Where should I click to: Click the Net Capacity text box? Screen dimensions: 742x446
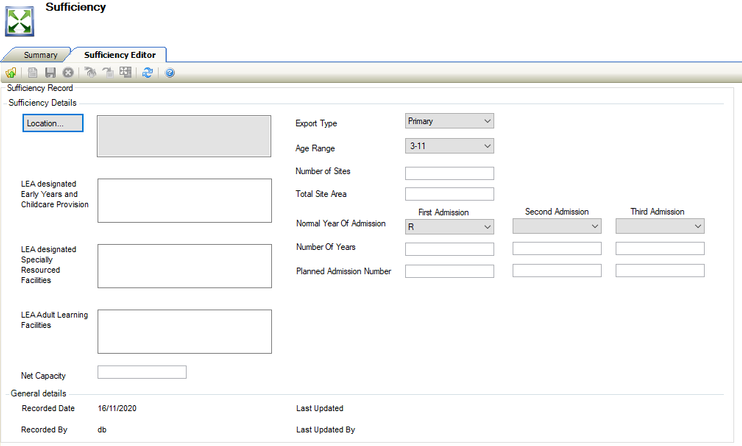click(142, 373)
